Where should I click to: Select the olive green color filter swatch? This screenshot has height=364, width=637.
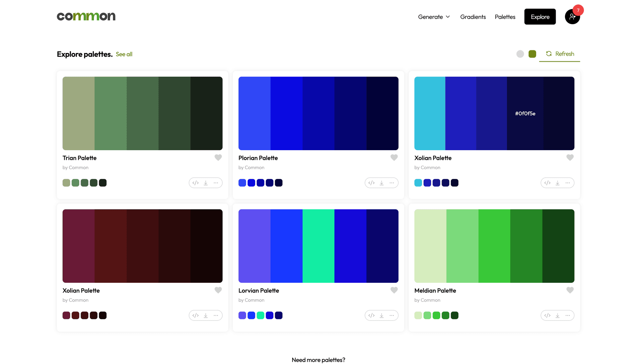(x=532, y=54)
